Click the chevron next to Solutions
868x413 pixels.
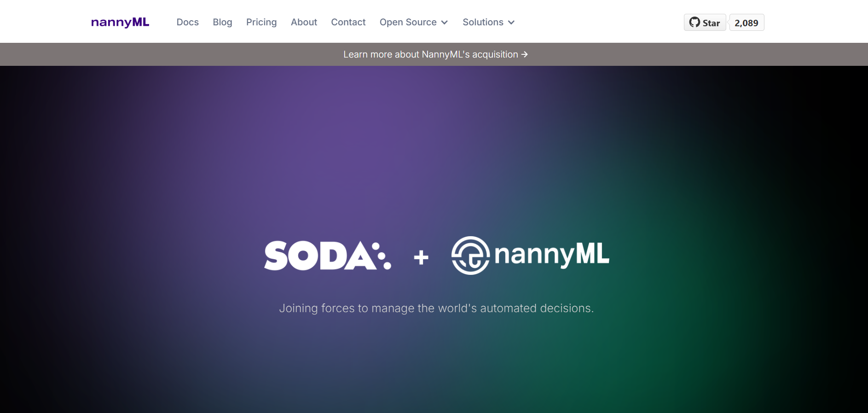(x=511, y=23)
